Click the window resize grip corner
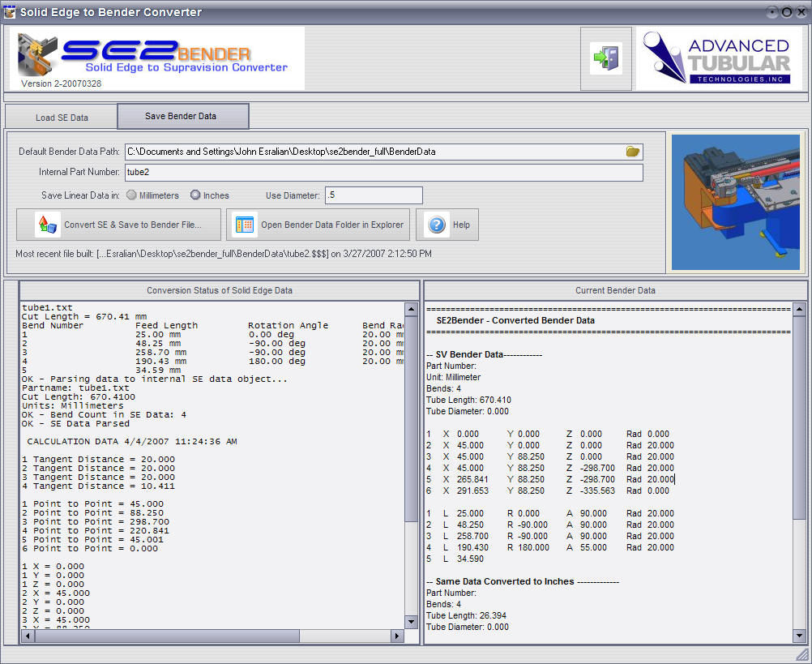Screen dimensions: 812x664 pos(801,653)
